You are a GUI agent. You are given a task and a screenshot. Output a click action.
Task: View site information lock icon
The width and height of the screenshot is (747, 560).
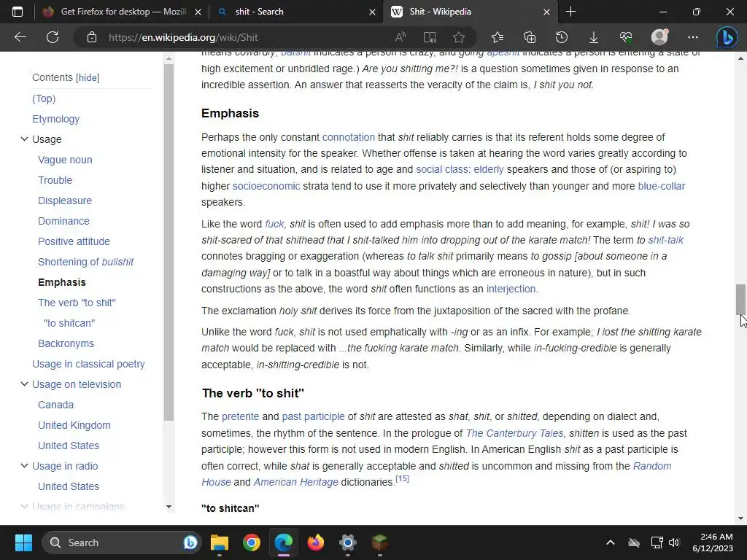click(x=92, y=37)
